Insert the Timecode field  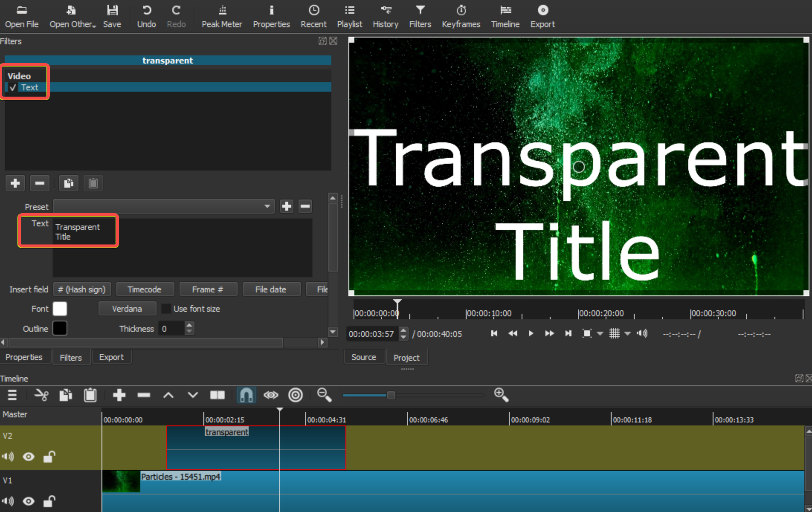coord(145,289)
